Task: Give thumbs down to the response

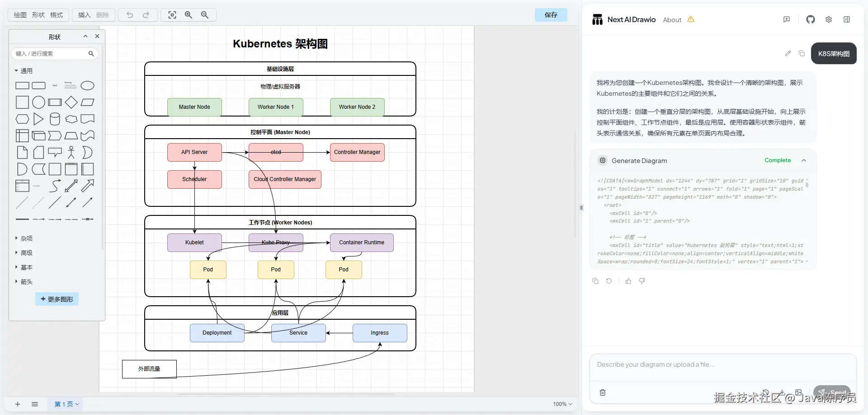Action: pos(642,281)
